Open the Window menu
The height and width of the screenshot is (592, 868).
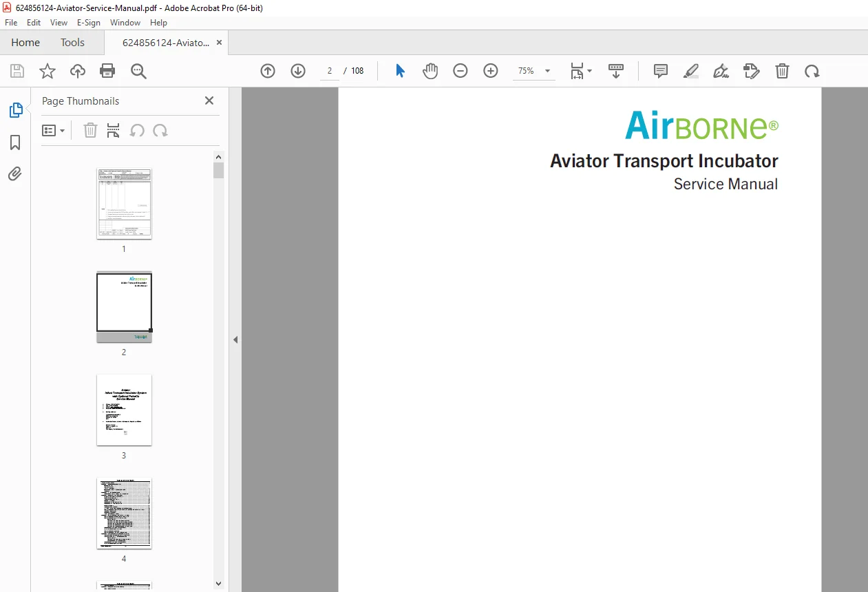pos(125,23)
